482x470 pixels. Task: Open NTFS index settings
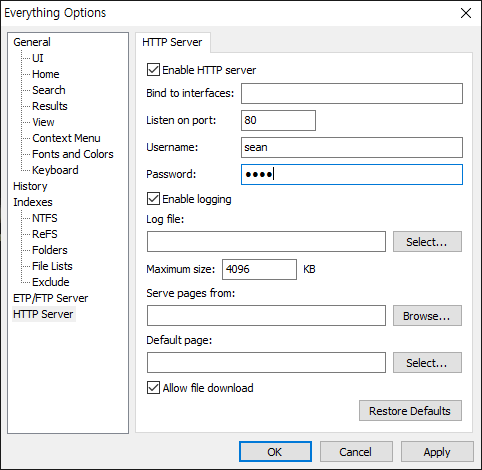[x=45, y=218]
